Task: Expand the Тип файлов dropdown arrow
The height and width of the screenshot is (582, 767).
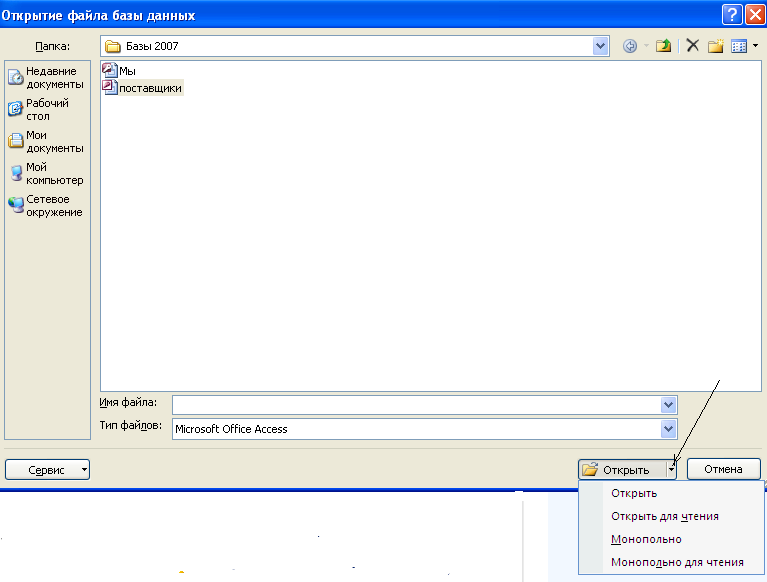Action: (668, 429)
